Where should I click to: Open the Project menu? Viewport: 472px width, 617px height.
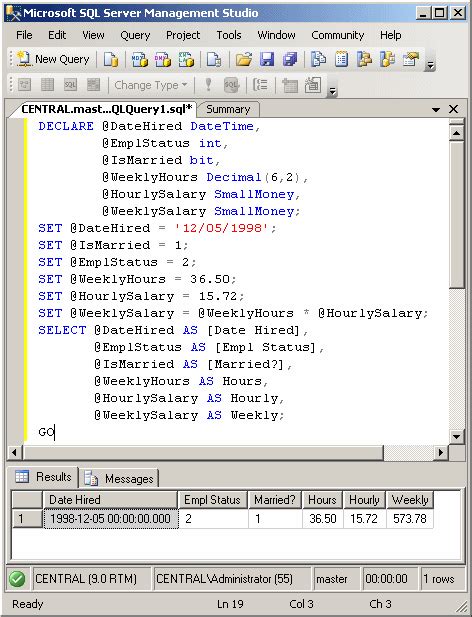click(x=183, y=35)
